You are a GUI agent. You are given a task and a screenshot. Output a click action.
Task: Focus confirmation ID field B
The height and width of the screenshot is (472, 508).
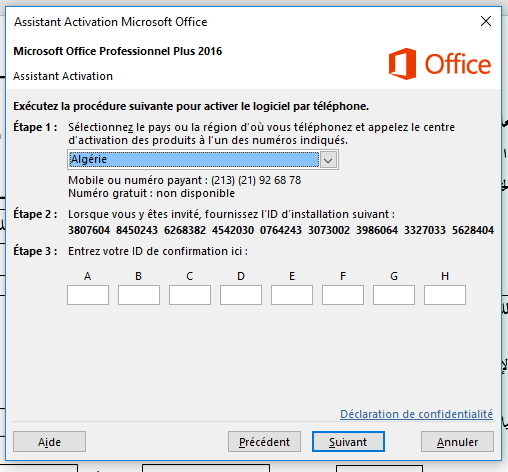click(x=139, y=295)
